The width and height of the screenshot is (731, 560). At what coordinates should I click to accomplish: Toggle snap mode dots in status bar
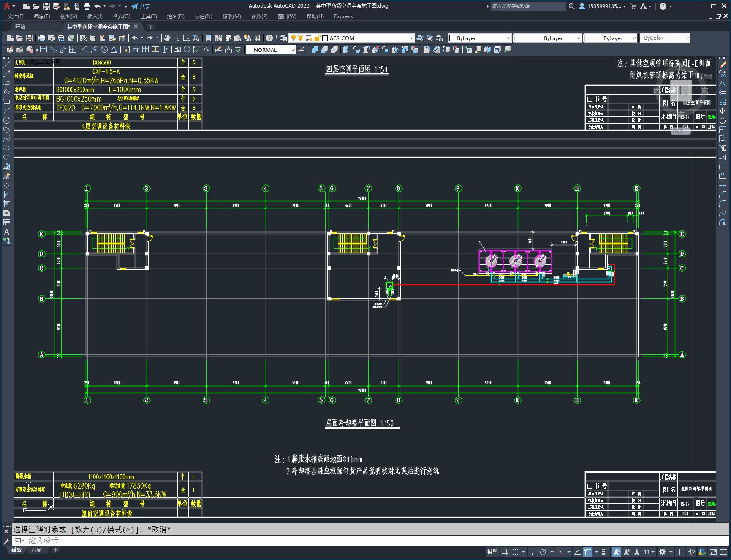click(515, 552)
